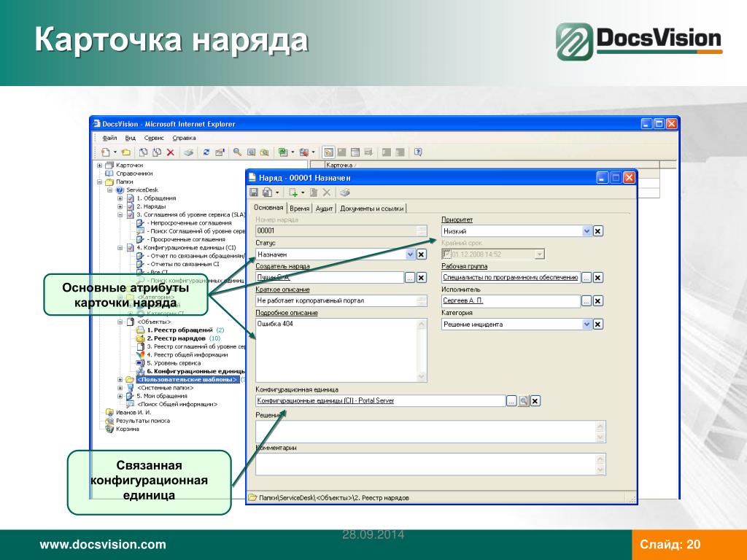
Task: Click the properties icon next to refresh icon
Action: pyautogui.click(x=220, y=152)
